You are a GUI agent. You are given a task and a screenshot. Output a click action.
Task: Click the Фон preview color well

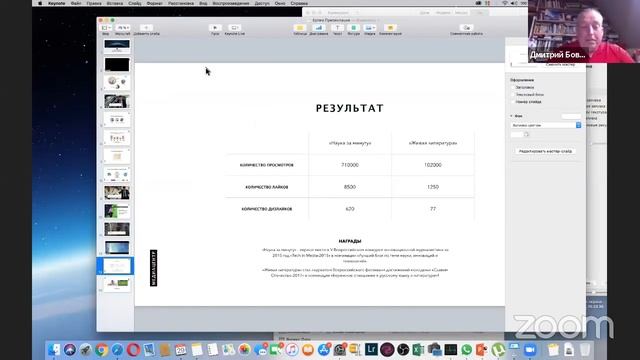click(x=571, y=116)
